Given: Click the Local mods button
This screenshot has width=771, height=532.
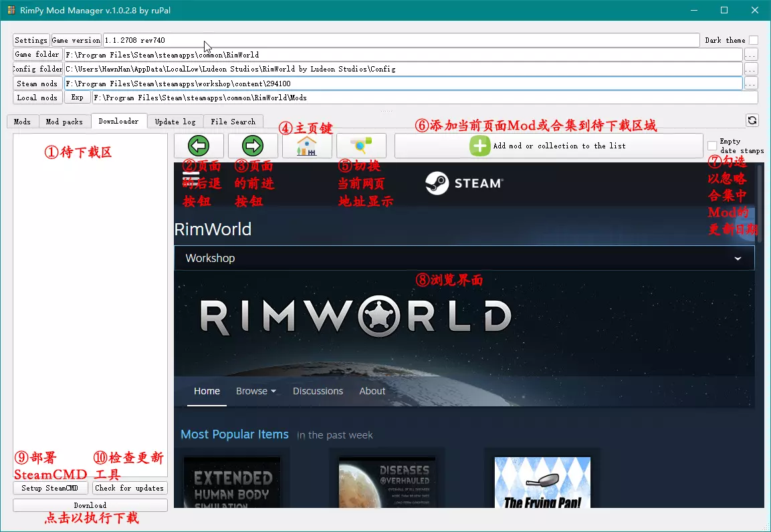Looking at the screenshot, I should [x=37, y=98].
